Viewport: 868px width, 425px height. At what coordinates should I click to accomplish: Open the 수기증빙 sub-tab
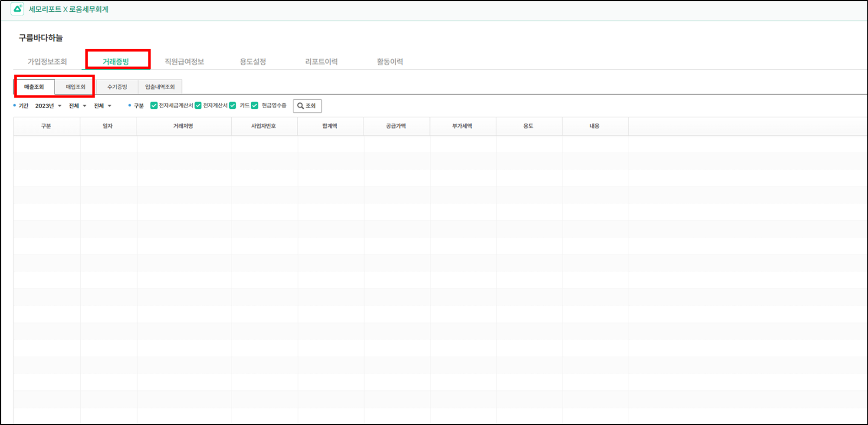pyautogui.click(x=117, y=87)
